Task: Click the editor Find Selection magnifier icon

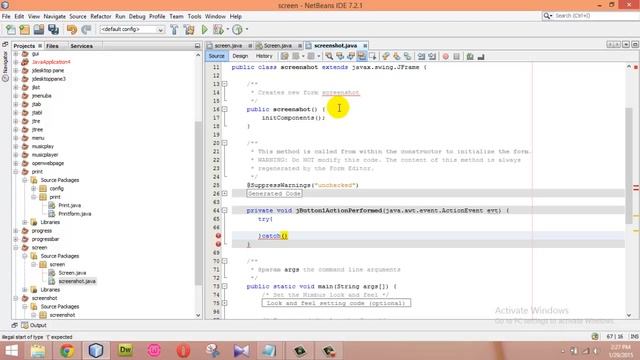Action: tap(329, 56)
